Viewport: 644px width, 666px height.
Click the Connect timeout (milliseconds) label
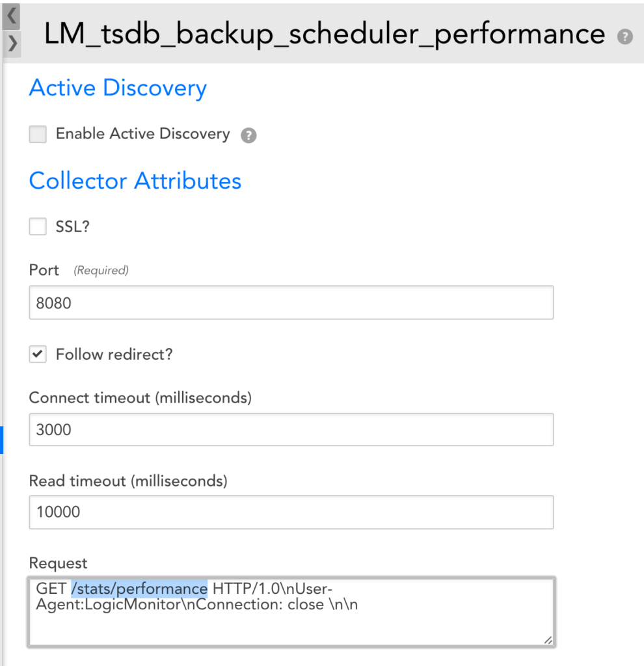pyautogui.click(x=140, y=397)
